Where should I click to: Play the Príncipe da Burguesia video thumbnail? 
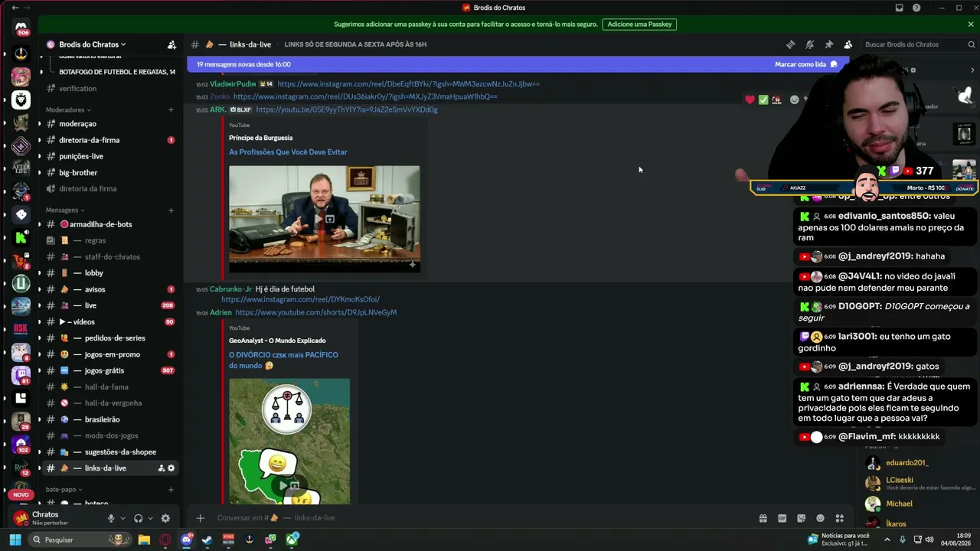[x=325, y=219]
